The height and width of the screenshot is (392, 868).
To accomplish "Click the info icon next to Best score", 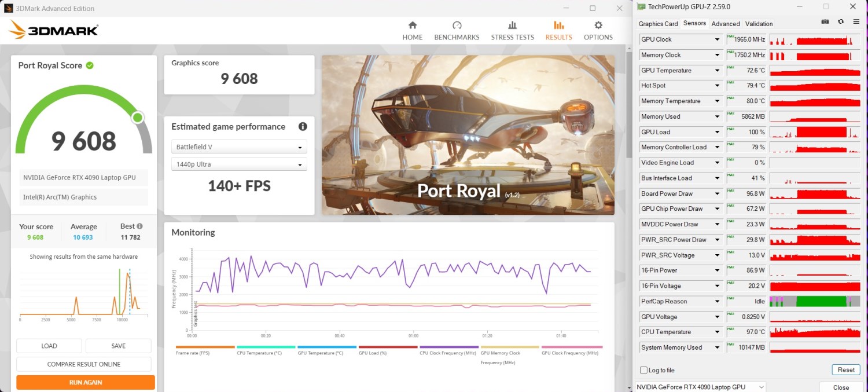I will (139, 226).
